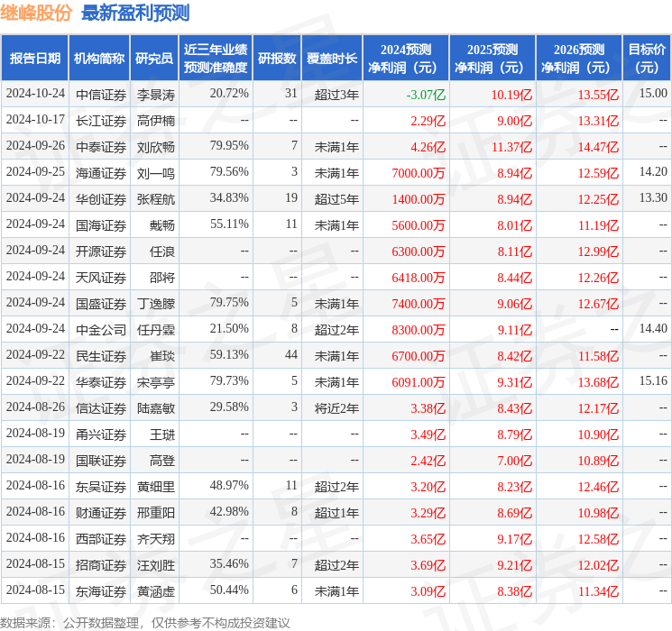Click the 甬兴证券 institution cell
The height and width of the screenshot is (631, 672).
click(101, 434)
